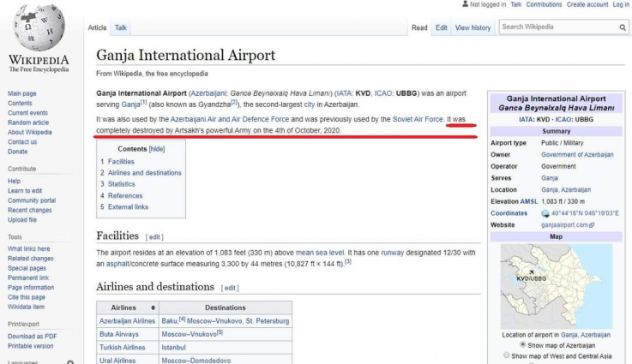Hide the Contents box
The height and width of the screenshot is (364, 632).
point(157,149)
